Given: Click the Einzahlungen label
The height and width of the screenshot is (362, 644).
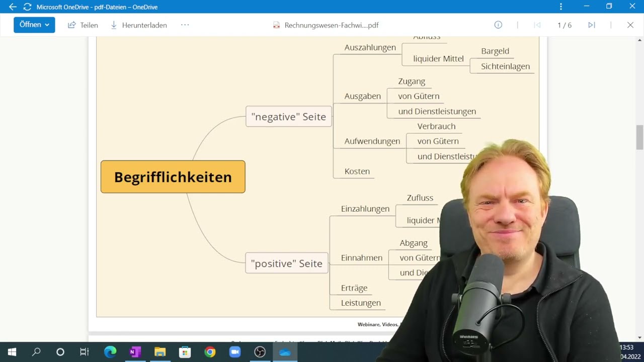Looking at the screenshot, I should (365, 209).
